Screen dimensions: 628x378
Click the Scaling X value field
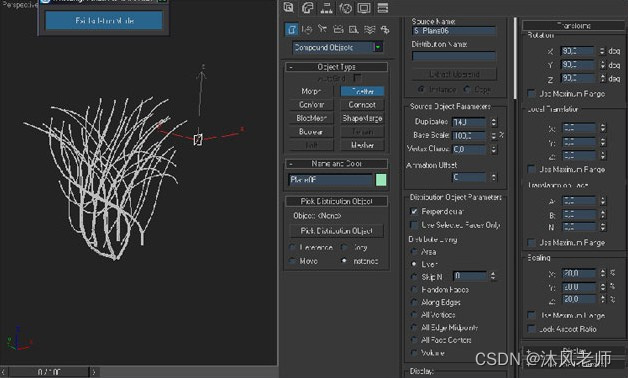pos(579,273)
